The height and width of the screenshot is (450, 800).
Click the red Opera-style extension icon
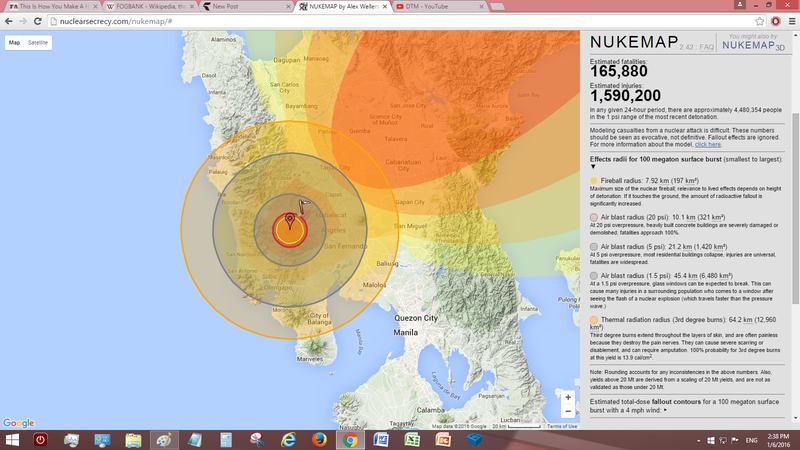(x=776, y=21)
